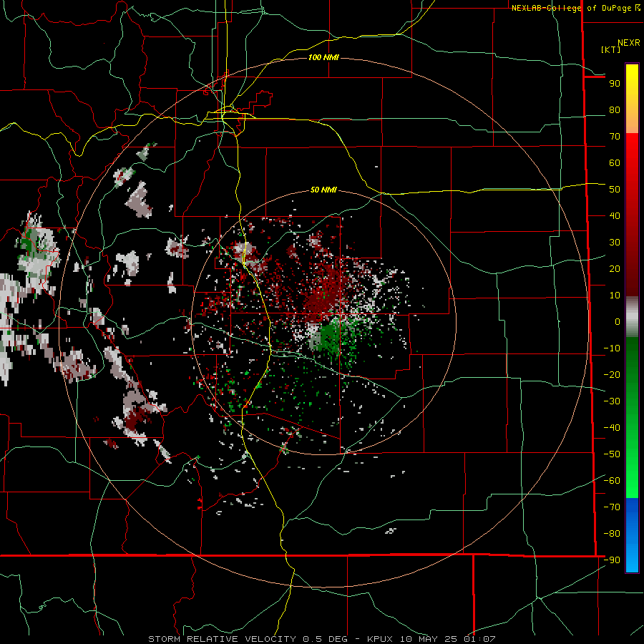Click the 30 scale tick label
The image size is (644, 644).
coord(615,243)
